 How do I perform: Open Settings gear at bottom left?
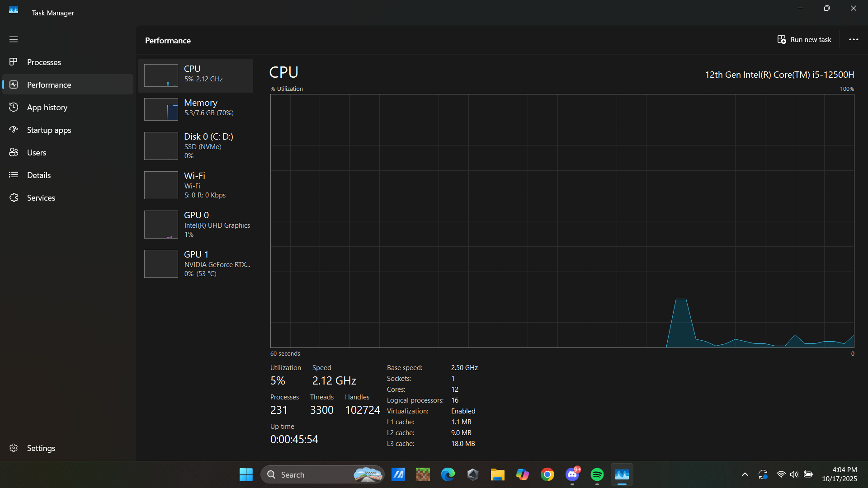(x=14, y=448)
